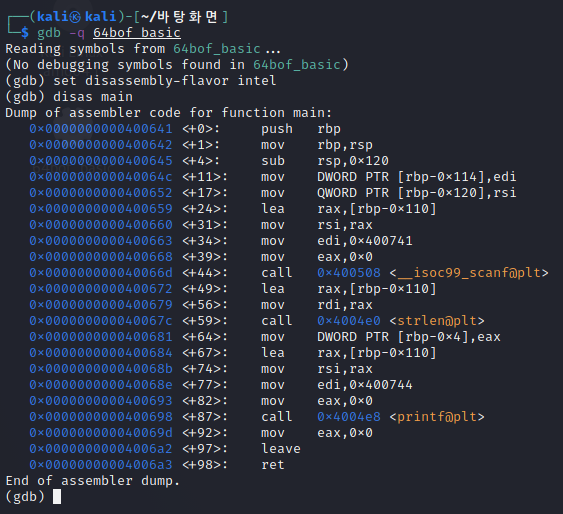This screenshot has height=514, width=563.
Task: Click the address 0x0000000000400681
Action: click(x=101, y=337)
